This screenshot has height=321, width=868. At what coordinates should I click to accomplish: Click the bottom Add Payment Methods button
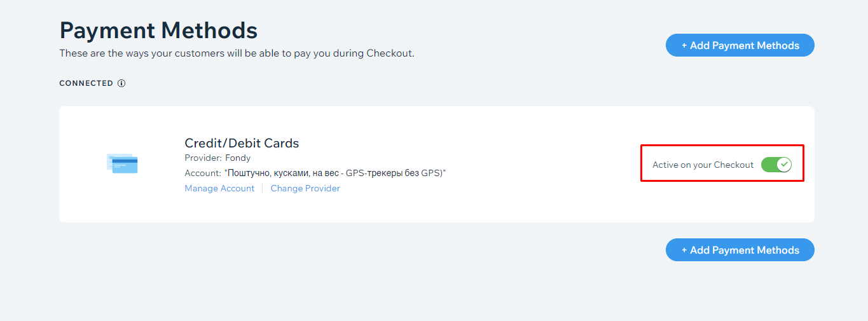coord(740,250)
